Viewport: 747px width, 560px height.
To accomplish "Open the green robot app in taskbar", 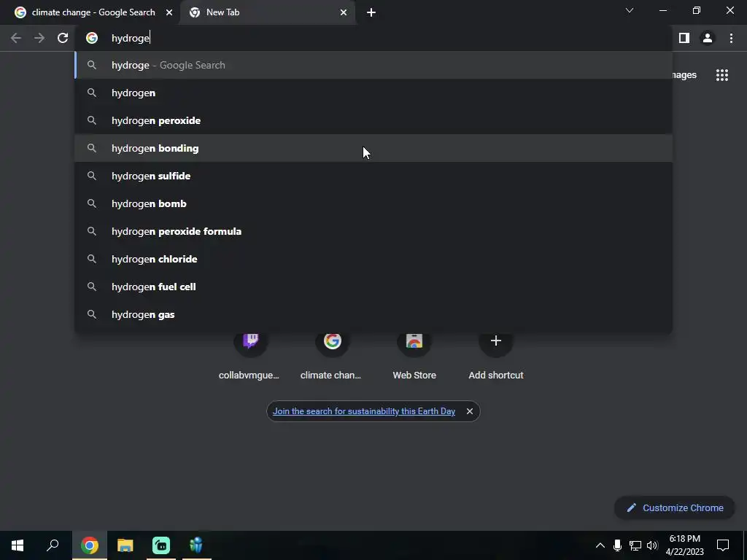I will [161, 545].
